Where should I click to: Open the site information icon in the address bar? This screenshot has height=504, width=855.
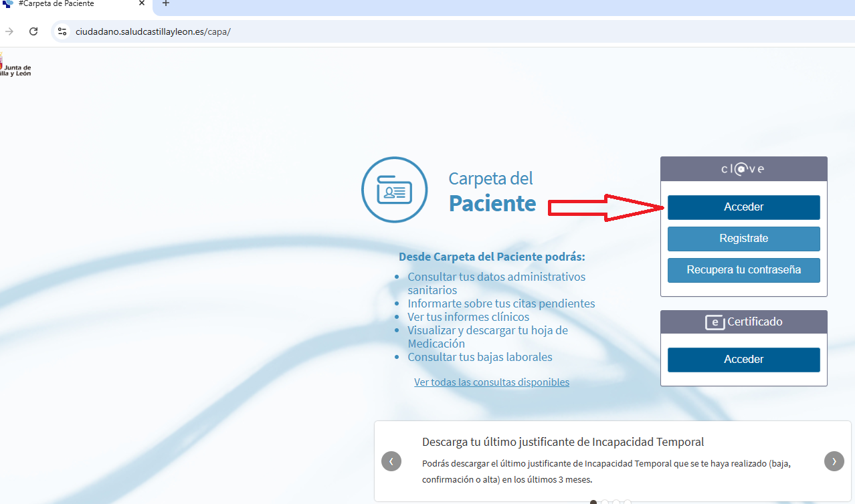click(x=62, y=31)
